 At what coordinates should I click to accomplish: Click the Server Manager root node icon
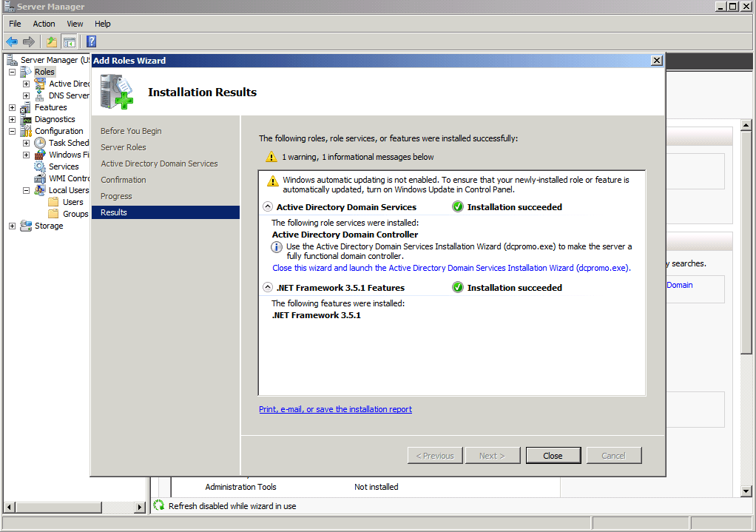[12, 60]
